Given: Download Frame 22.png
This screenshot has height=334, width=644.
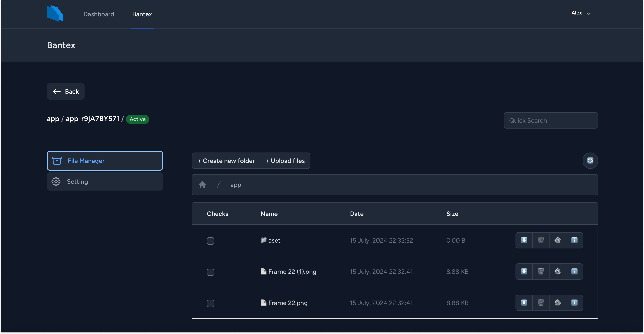Looking at the screenshot, I should (x=524, y=303).
